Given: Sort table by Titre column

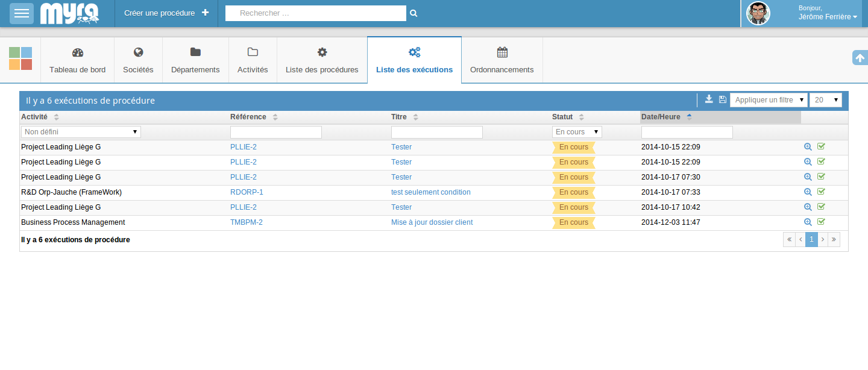Looking at the screenshot, I should 404,117.
